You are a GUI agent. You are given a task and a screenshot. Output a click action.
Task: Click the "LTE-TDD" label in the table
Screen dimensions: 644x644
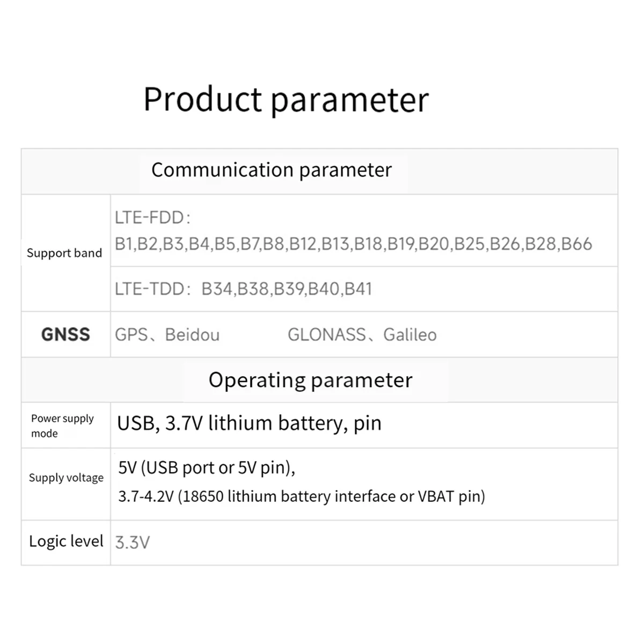click(150, 289)
